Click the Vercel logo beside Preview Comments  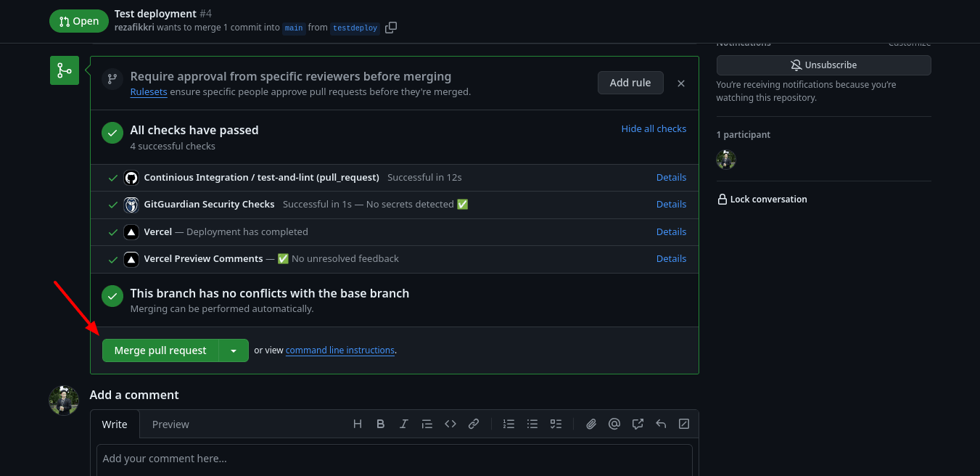click(x=131, y=259)
